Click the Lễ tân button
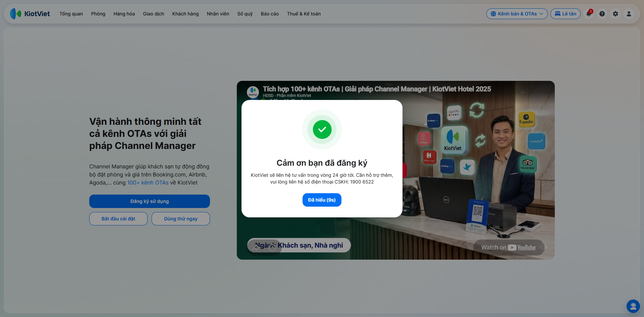Viewport: 644px width, 317px height. [x=566, y=14]
